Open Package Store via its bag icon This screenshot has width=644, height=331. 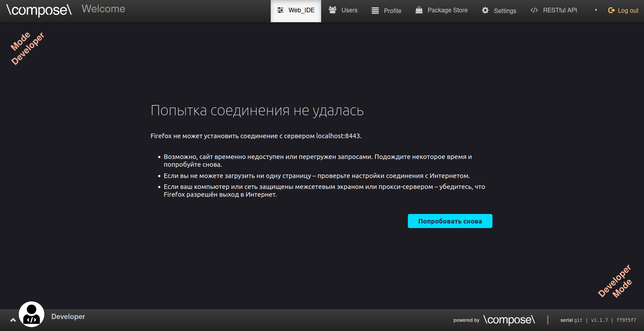419,10
